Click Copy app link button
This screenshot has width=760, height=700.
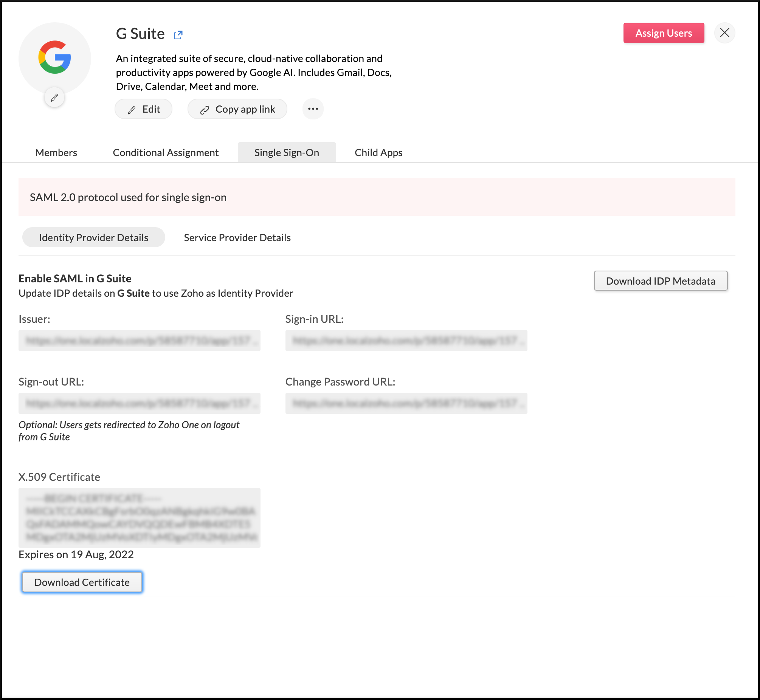click(237, 109)
